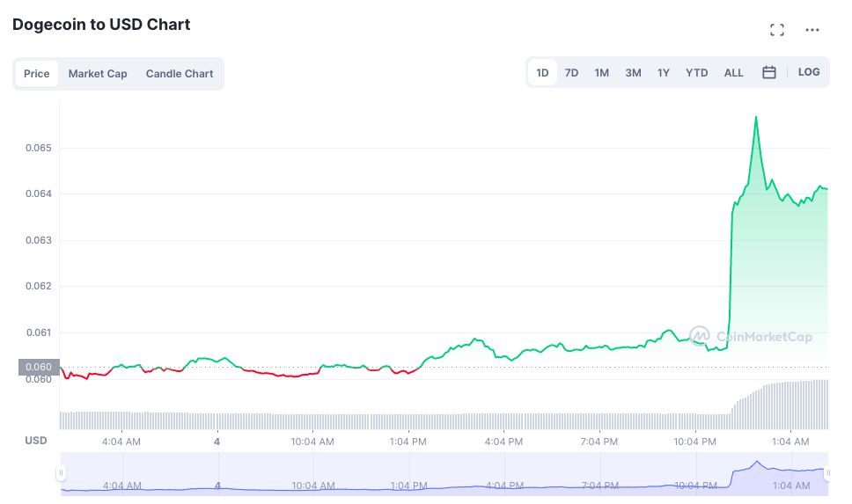The height and width of the screenshot is (504, 852).
Task: Open the three-dot more options menu
Action: coord(812,30)
